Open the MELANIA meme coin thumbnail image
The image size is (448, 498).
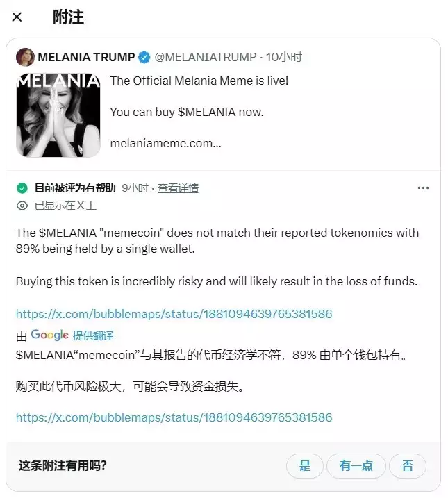[x=58, y=115]
